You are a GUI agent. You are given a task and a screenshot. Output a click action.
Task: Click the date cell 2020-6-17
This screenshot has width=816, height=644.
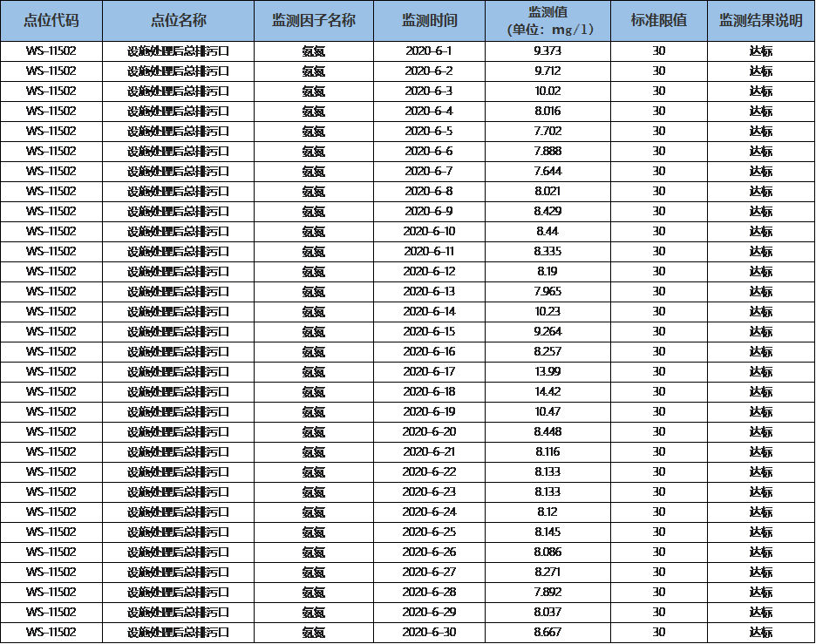click(x=429, y=372)
